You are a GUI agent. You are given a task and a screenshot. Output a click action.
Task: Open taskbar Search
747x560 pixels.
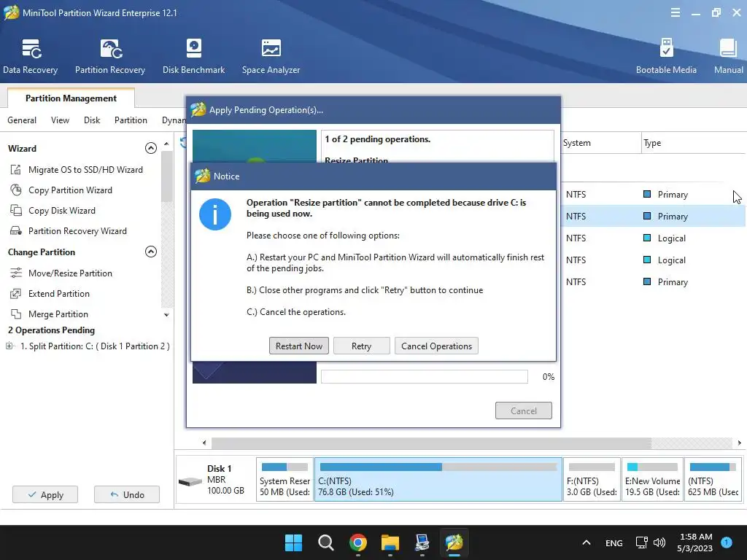pyautogui.click(x=326, y=542)
